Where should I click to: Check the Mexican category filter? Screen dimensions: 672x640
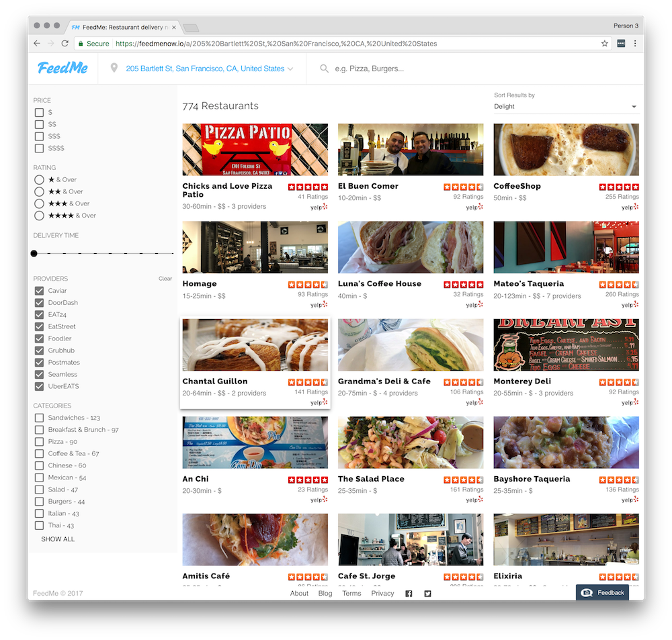(x=39, y=477)
